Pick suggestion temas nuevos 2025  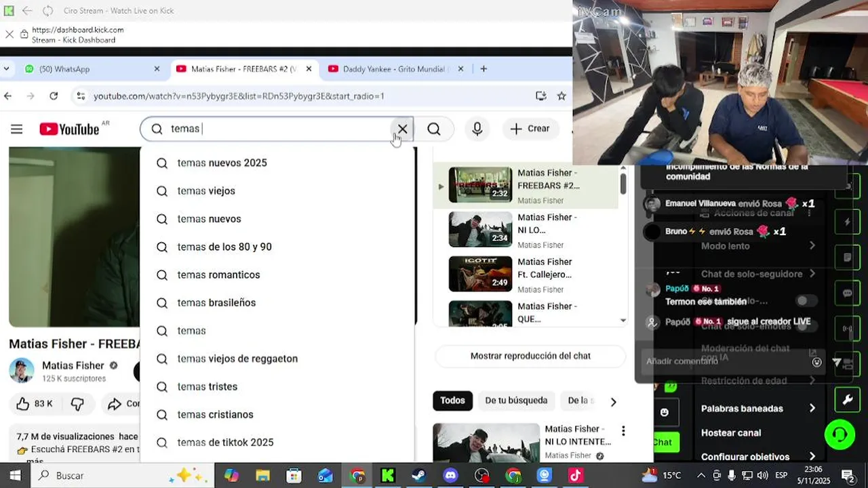coord(277,163)
